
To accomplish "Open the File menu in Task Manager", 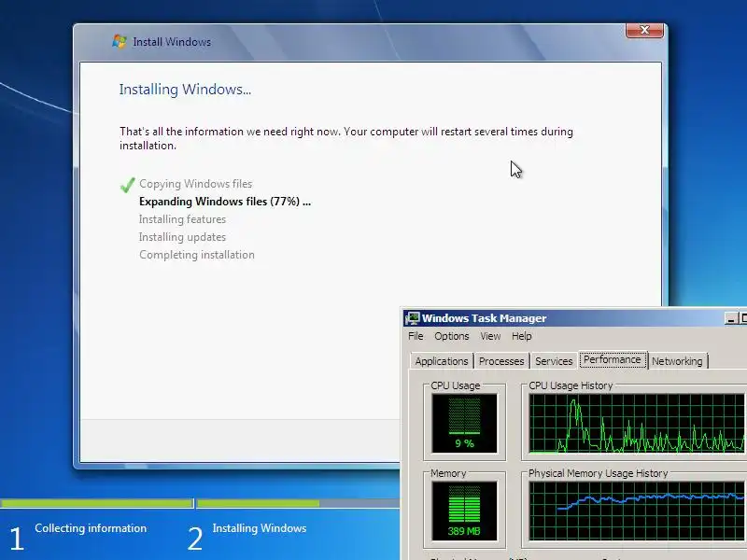I will point(416,336).
